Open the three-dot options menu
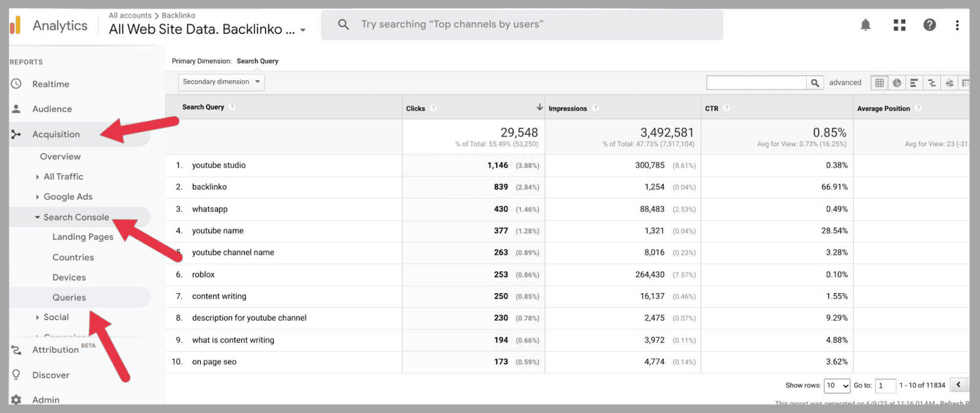The width and height of the screenshot is (980, 413). 957,25
